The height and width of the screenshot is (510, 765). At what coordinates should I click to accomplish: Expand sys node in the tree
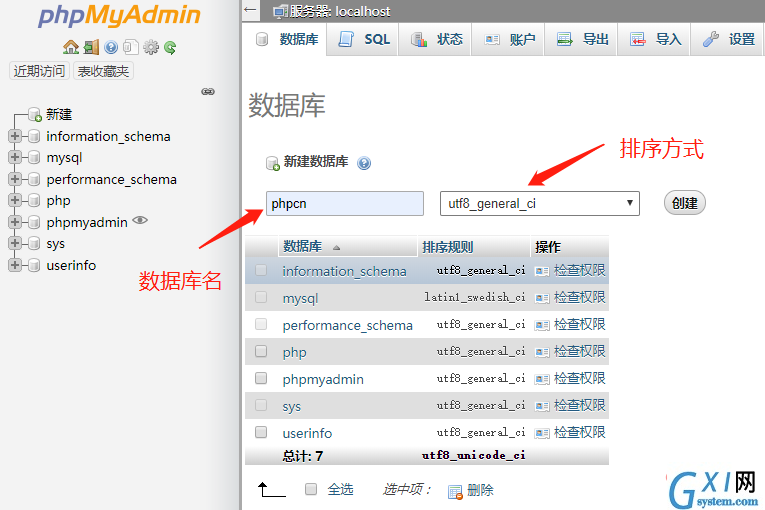coord(15,243)
